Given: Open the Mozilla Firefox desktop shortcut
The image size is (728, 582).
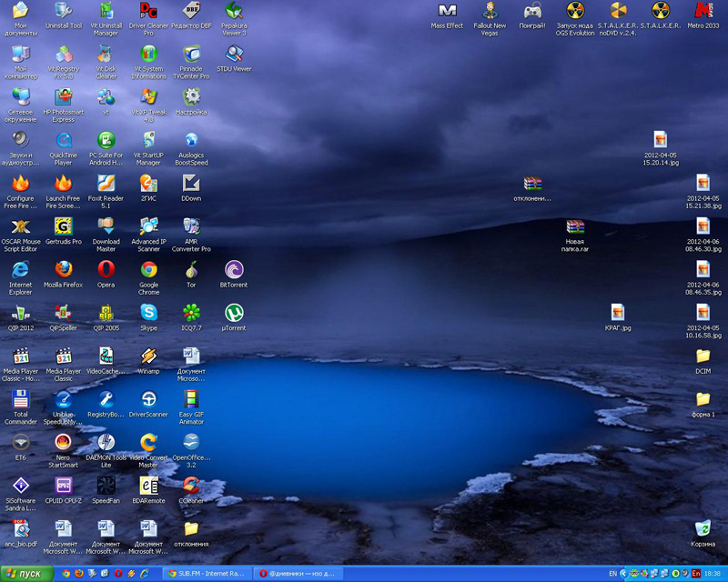Looking at the screenshot, I should [64, 275].
